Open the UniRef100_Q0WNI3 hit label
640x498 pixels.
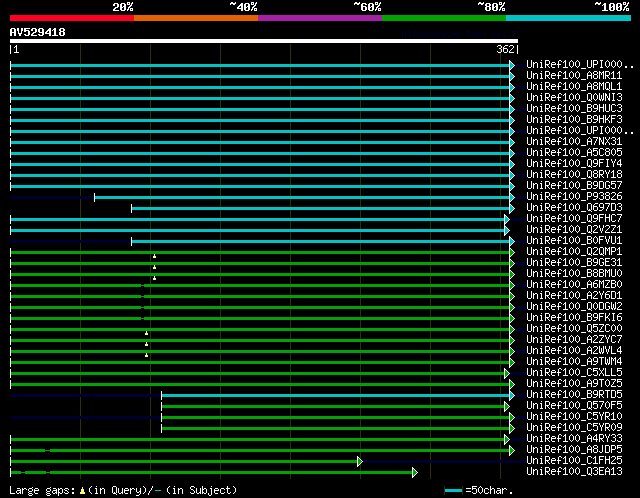[x=574, y=98]
